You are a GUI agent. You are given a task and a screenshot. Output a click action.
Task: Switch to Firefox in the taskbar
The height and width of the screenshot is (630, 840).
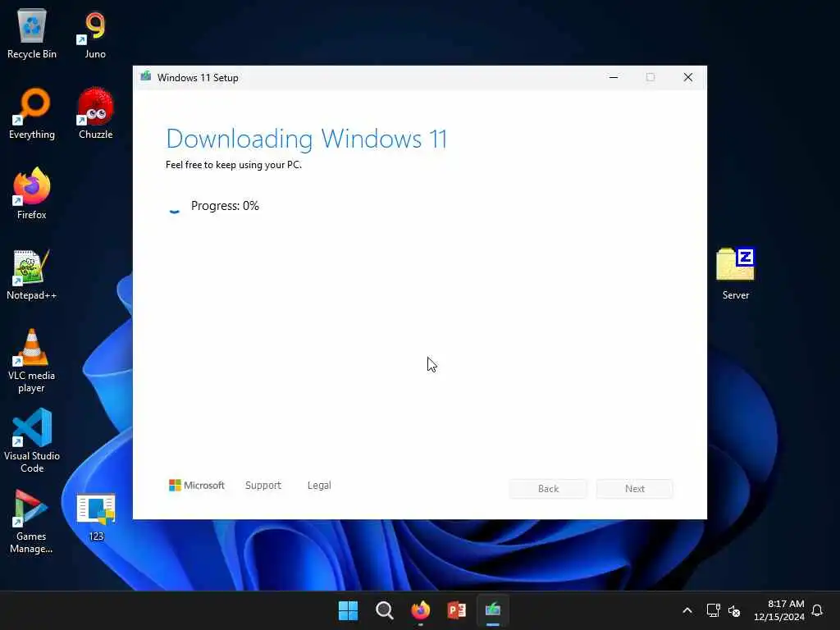point(421,610)
